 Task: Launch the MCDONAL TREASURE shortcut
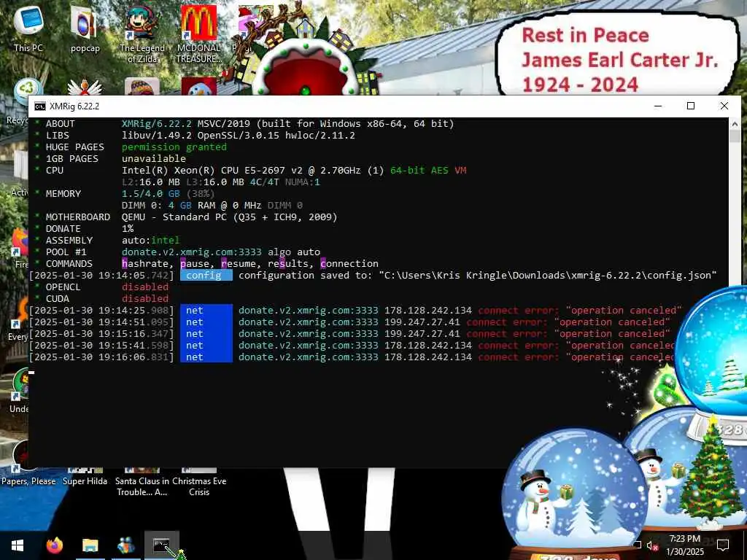pos(198,34)
